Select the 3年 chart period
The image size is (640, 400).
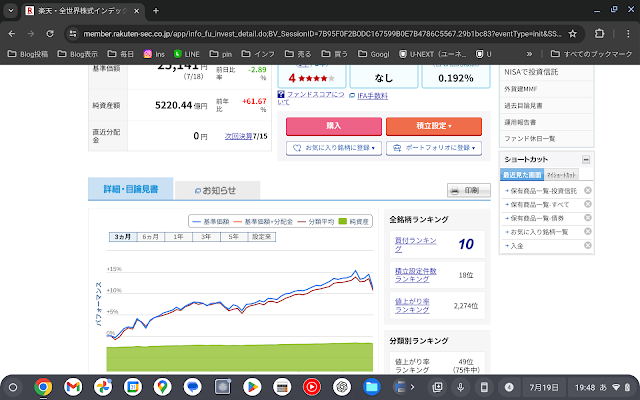point(206,237)
